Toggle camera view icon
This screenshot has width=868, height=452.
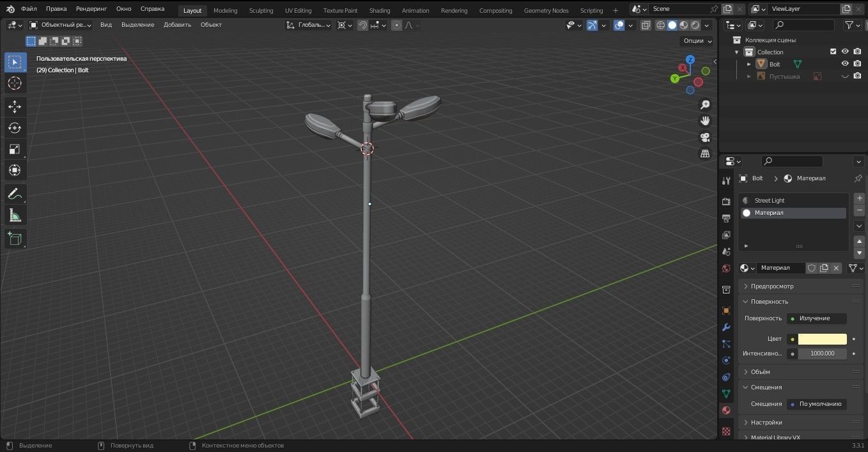pos(705,137)
